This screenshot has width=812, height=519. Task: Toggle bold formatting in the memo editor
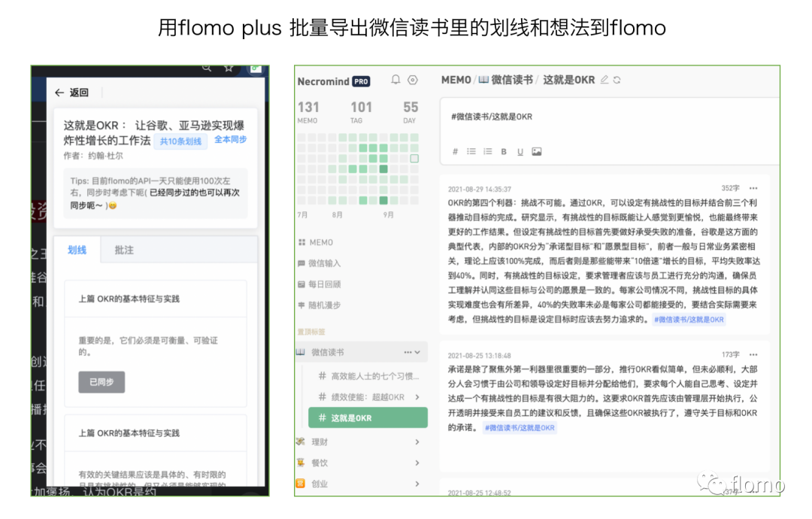504,152
